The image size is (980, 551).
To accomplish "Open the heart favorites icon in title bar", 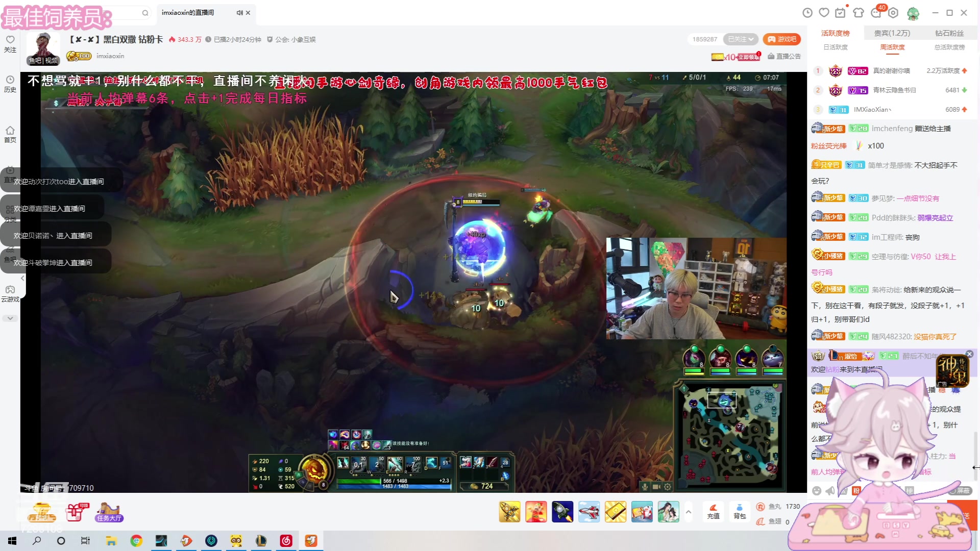I will coord(824,13).
